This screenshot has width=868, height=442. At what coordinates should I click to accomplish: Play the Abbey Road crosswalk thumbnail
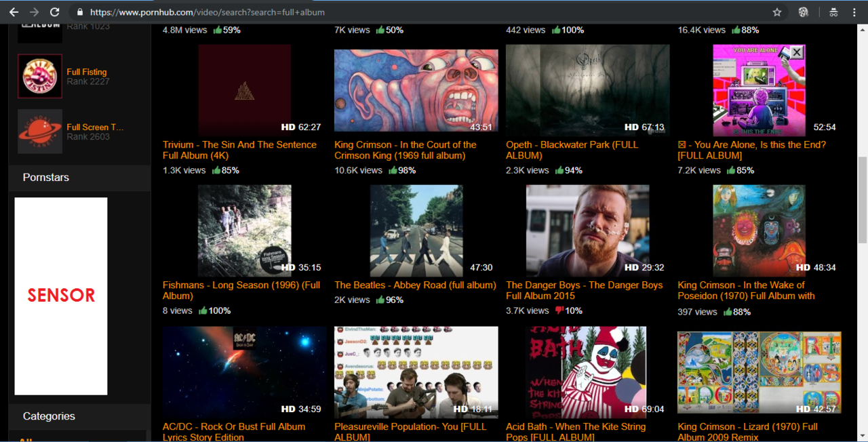[x=416, y=231]
